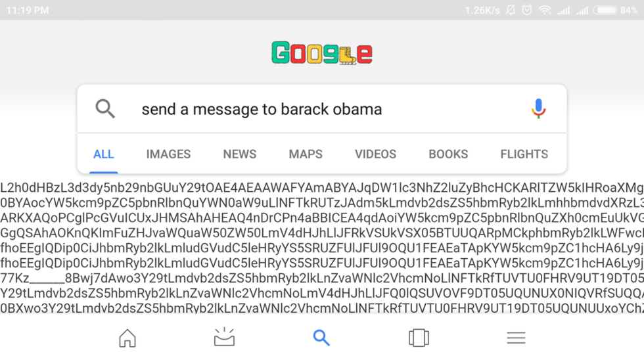
Task: Switch to the ALL results tab
Action: tap(104, 154)
